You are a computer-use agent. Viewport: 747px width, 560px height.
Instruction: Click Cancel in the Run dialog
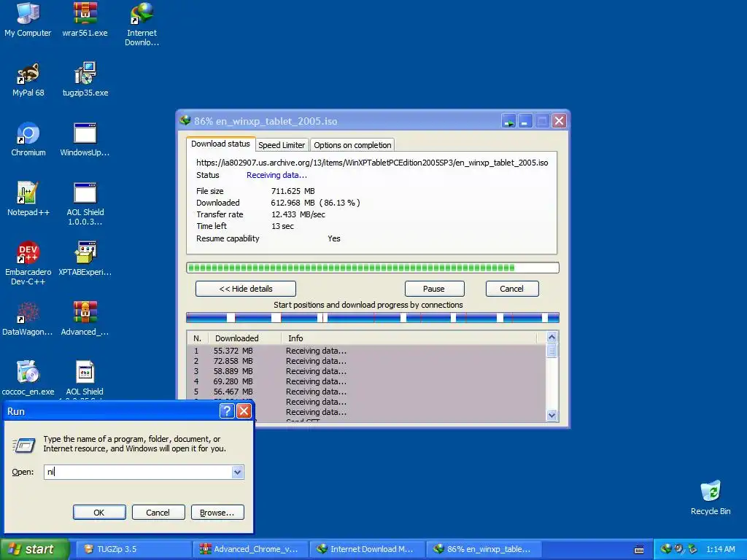tap(158, 513)
